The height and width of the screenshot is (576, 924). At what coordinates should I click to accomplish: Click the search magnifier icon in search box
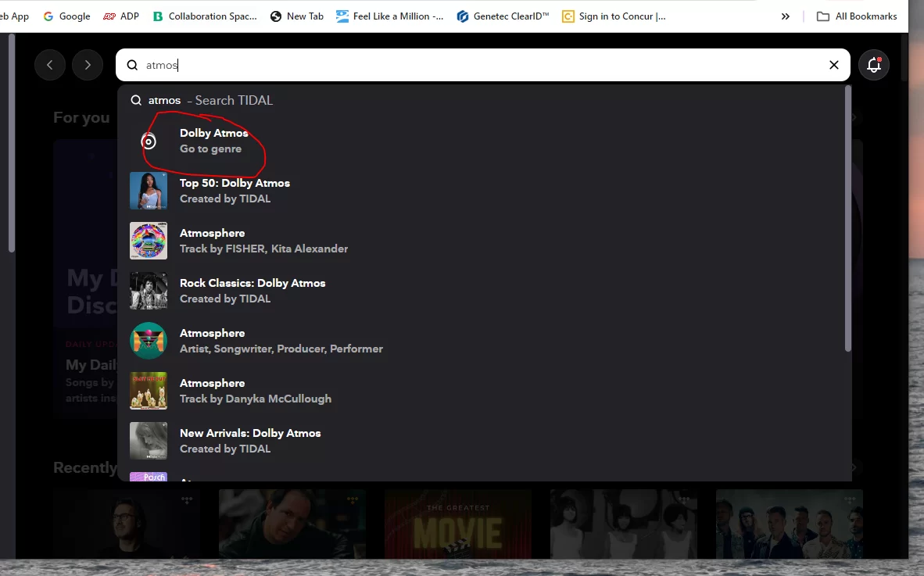(x=133, y=65)
